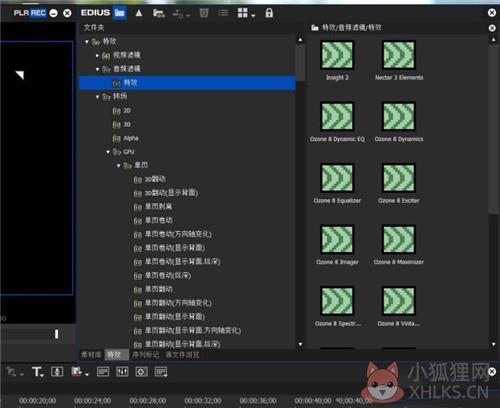Click the 特效/音频滤镜/特效 path header
500x408 pixels.
pyautogui.click(x=347, y=28)
